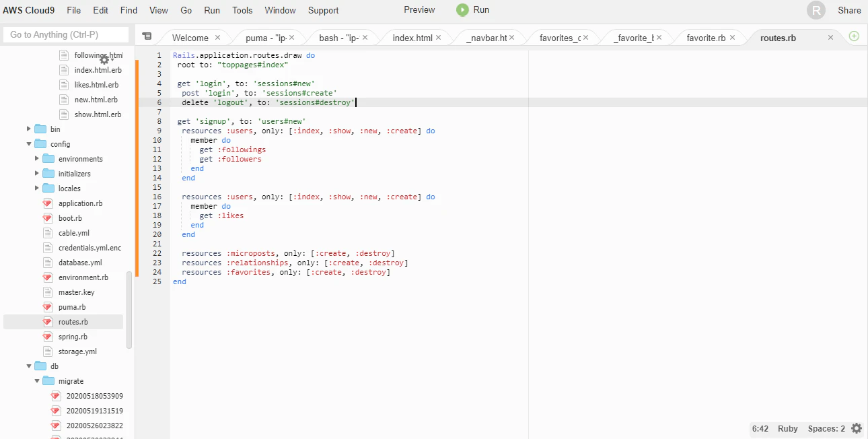Image resolution: width=868 pixels, height=439 pixels.
Task: Click the config folder icon
Action: point(40,144)
